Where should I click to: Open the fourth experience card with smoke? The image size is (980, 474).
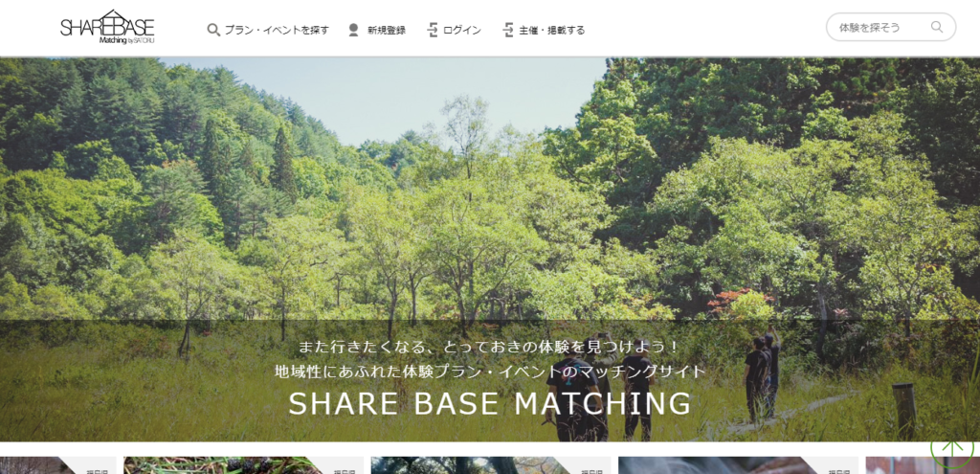pyautogui.click(x=739, y=465)
